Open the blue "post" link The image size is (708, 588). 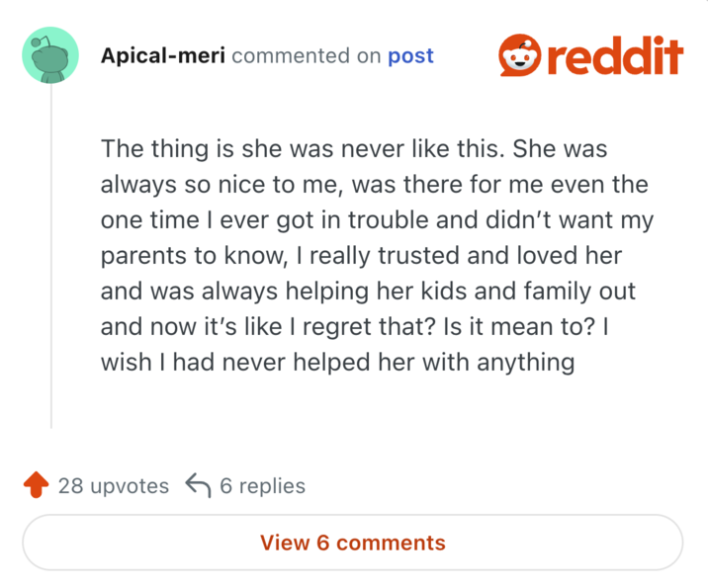point(410,55)
